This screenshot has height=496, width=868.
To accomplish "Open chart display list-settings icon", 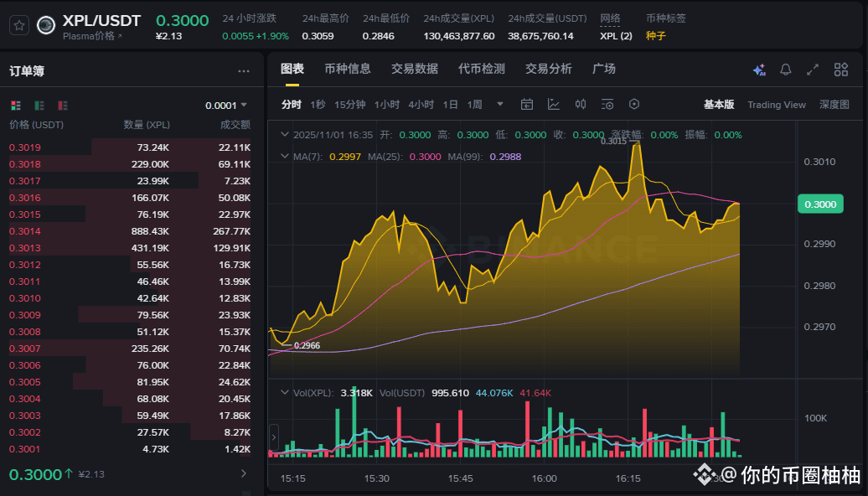I will 607,104.
